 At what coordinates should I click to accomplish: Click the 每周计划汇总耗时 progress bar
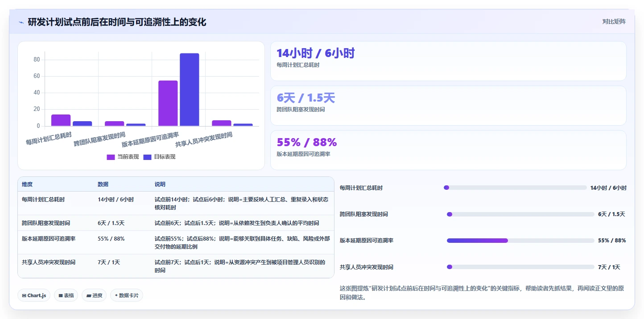tap(515, 188)
